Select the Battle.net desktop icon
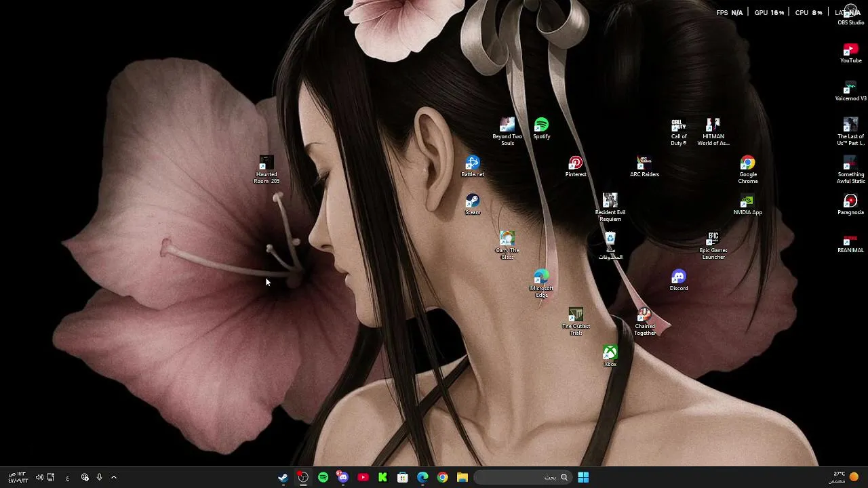 (x=473, y=166)
